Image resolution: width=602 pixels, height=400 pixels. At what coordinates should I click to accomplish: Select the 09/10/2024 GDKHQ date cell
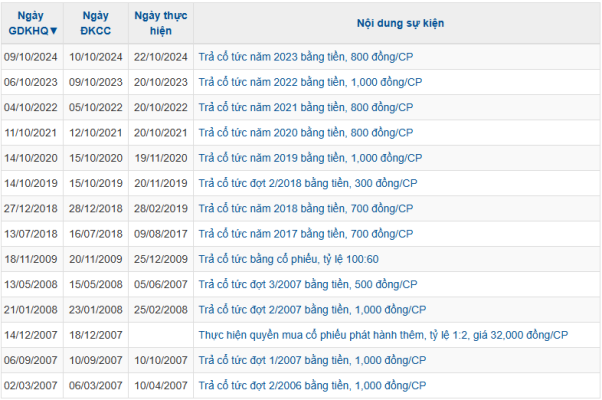[x=33, y=57]
